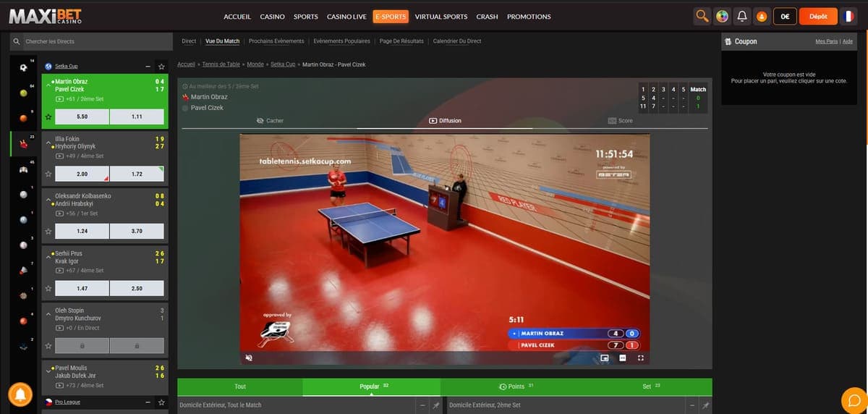The width and height of the screenshot is (868, 414).
Task: Click the MaxiBet Casino logo
Action: pos(45,16)
